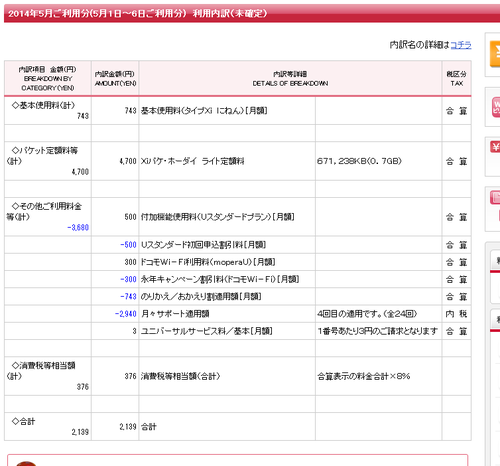Select the first gray sidebar tab
The image size is (500, 466).
[x=495, y=260]
